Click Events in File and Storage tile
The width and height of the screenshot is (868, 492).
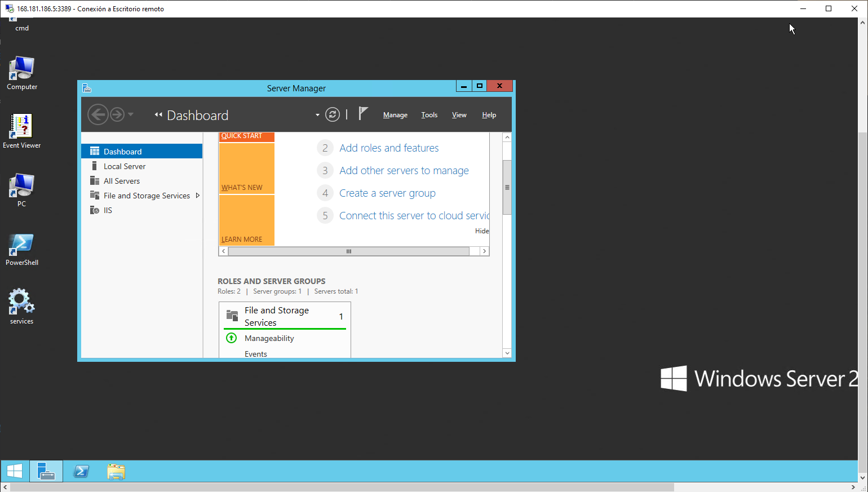point(256,354)
